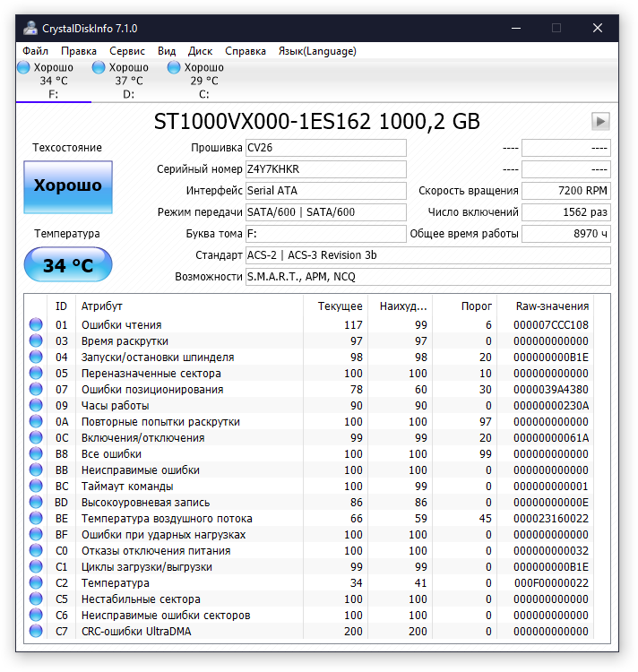Image resolution: width=638 pixels, height=672 pixels.
Task: Click status orb for Высокоуровневая запись
Action: [x=36, y=502]
